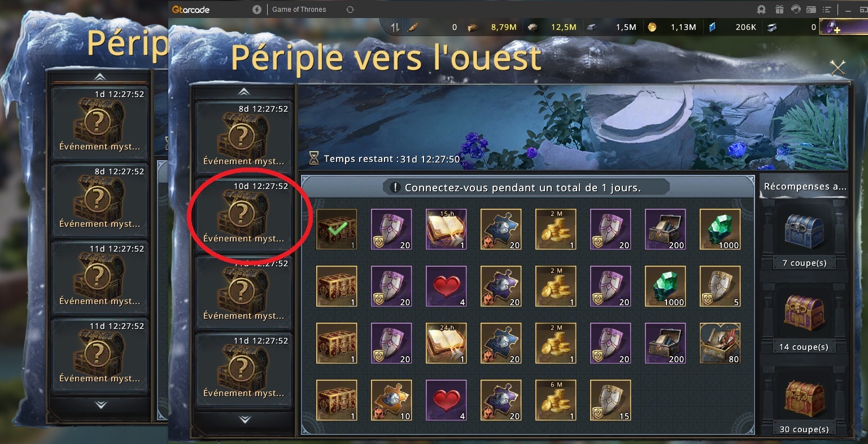Image resolution: width=868 pixels, height=444 pixels.
Task: Click the toolbox reward showing 80
Action: click(x=720, y=343)
